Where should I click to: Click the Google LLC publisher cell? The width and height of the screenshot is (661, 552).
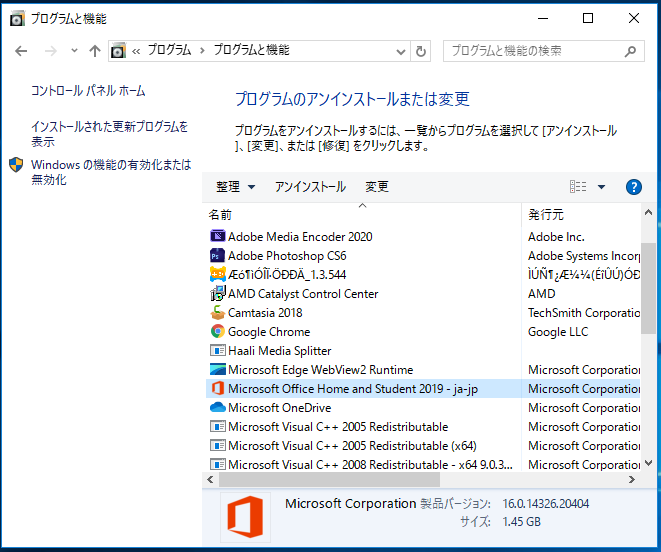coord(558,331)
